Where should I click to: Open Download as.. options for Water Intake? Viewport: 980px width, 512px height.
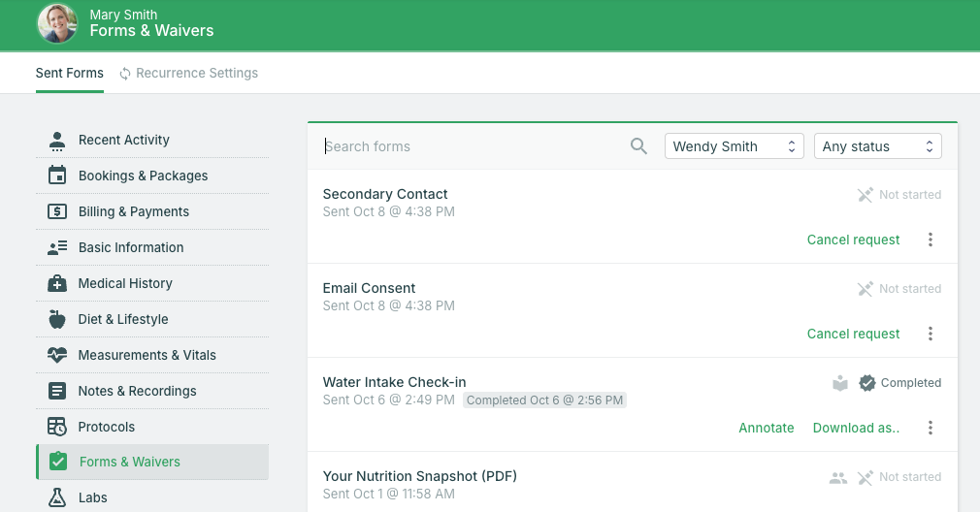pos(856,428)
